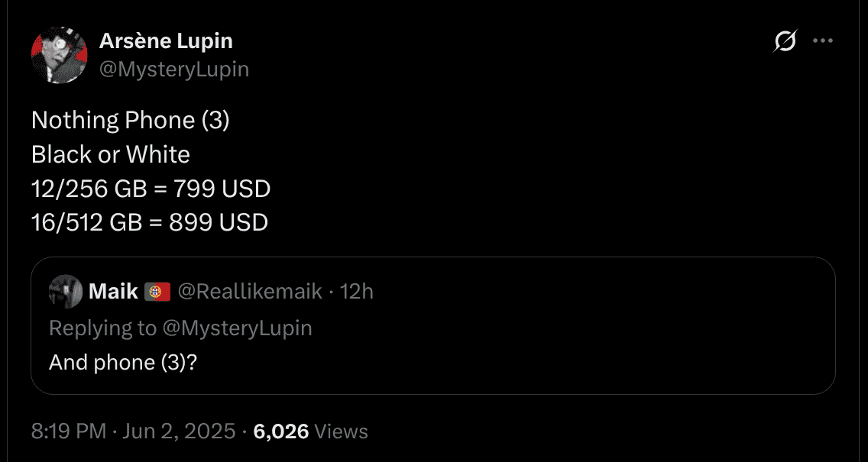
Task: Click the Maik display name
Action: click(x=113, y=291)
